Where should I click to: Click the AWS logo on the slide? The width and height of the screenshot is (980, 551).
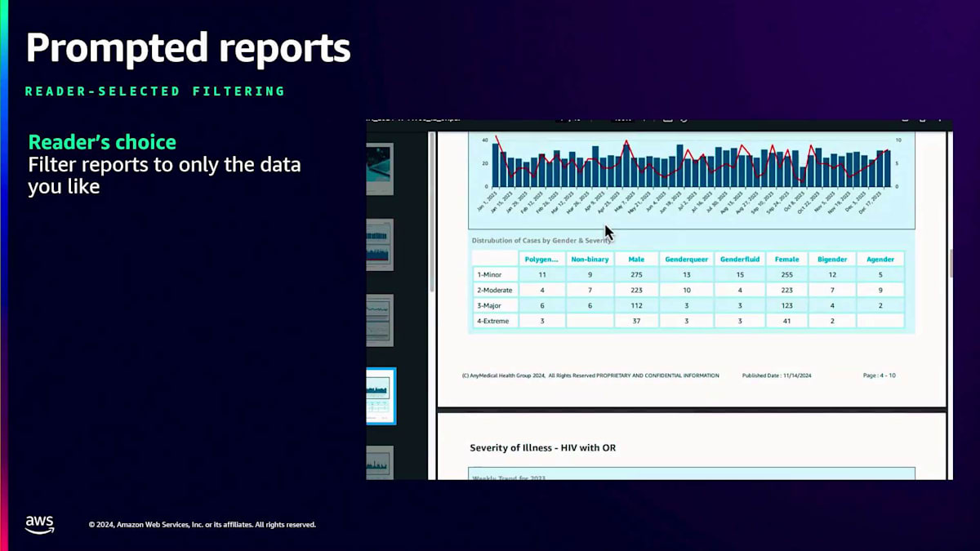39,525
